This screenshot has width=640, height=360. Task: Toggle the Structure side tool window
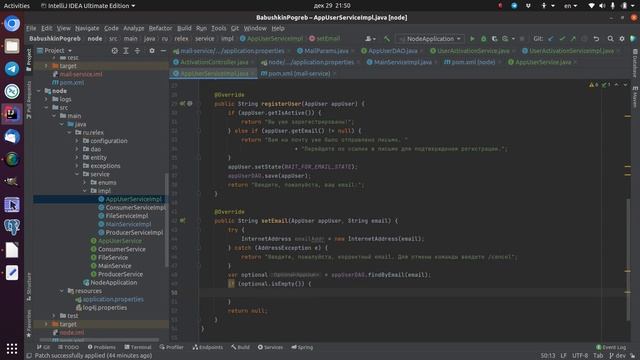pos(29,287)
